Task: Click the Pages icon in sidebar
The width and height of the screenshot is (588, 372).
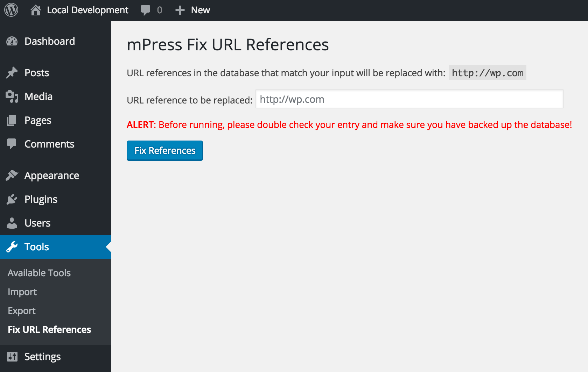Action: pyautogui.click(x=12, y=120)
